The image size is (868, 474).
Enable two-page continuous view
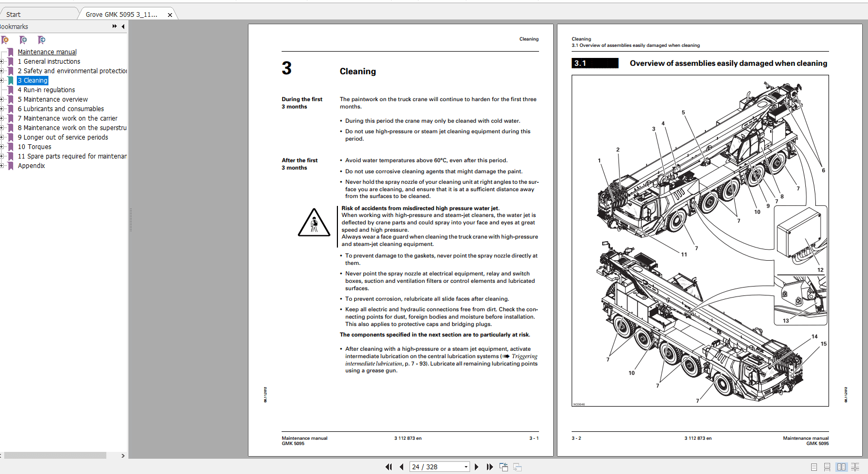[855, 467]
